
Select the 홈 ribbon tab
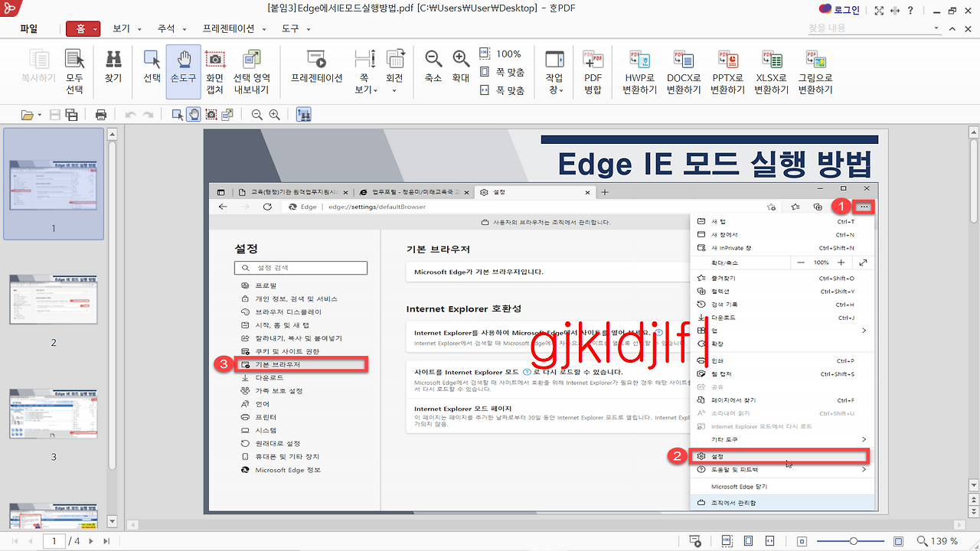pyautogui.click(x=83, y=28)
